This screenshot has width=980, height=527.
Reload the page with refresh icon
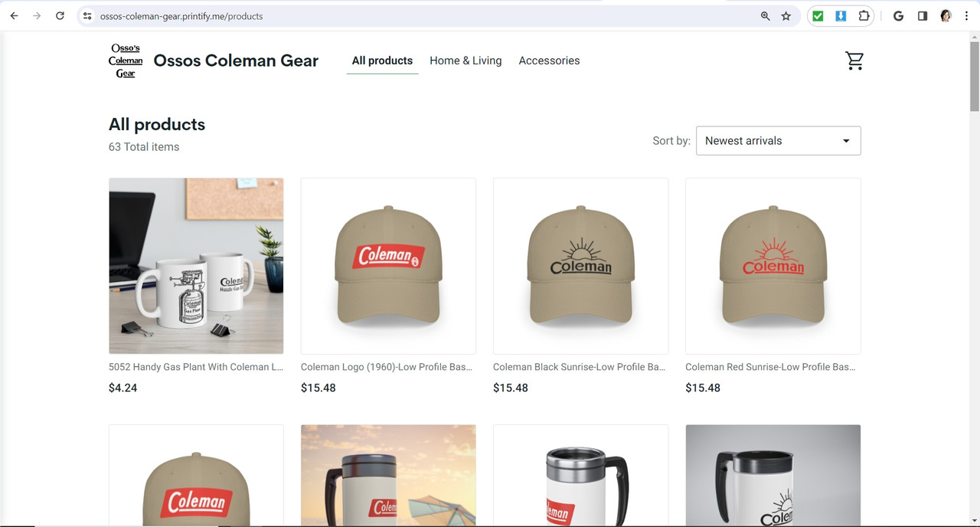coord(60,16)
